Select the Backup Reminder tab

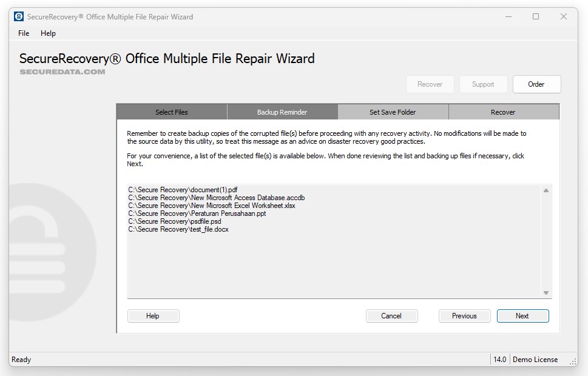[282, 112]
